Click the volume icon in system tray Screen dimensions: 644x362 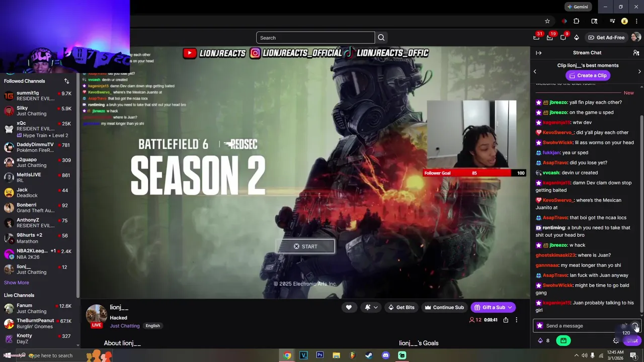[585, 355]
